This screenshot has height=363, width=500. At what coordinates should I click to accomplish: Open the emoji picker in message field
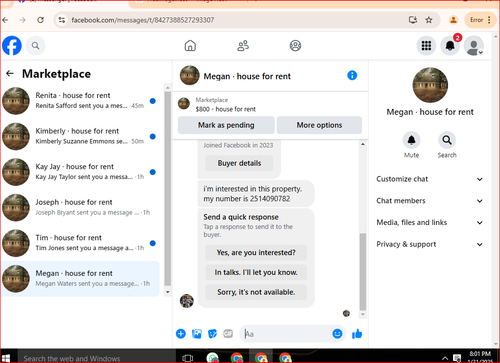pos(337,334)
